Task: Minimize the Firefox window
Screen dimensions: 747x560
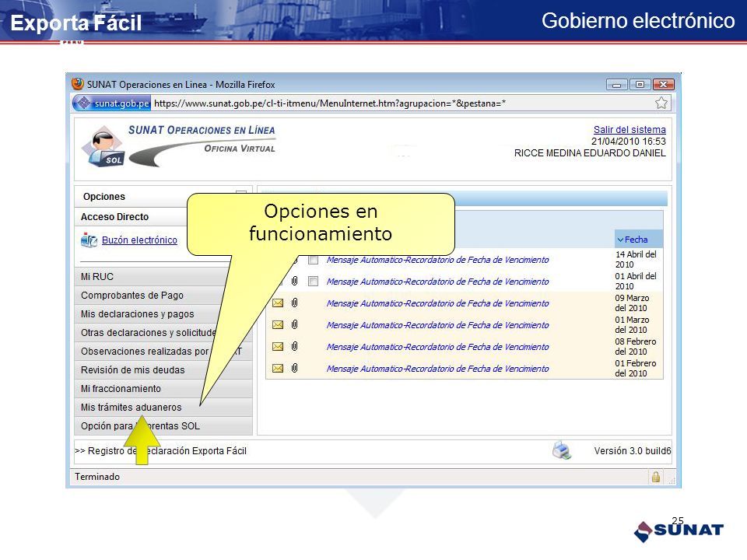Action: point(616,85)
